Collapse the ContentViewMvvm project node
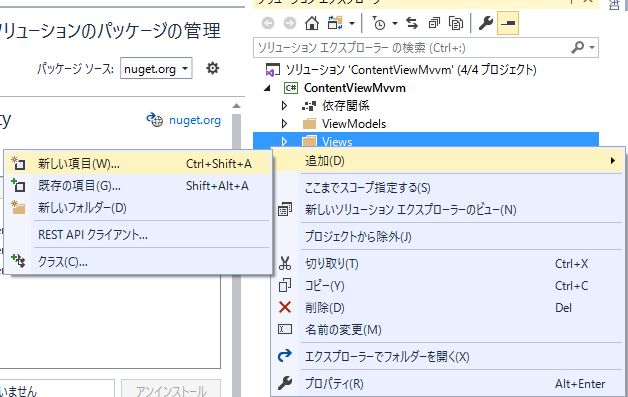Viewport: 628px width, 397px height. [x=268, y=88]
